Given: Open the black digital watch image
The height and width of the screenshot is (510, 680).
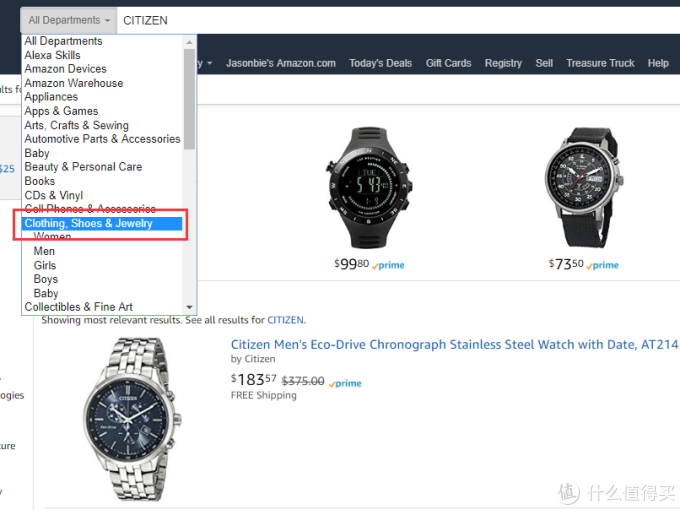Looking at the screenshot, I should click(x=369, y=187).
